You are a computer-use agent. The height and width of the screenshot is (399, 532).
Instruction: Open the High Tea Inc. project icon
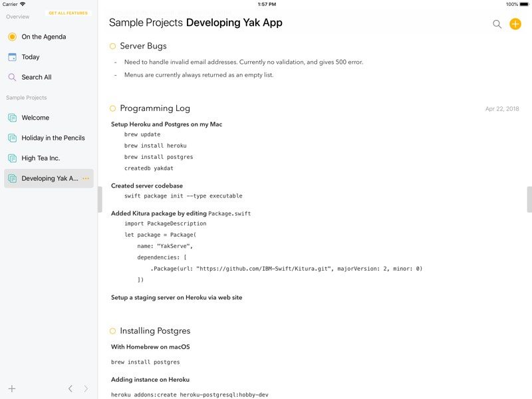tap(12, 158)
